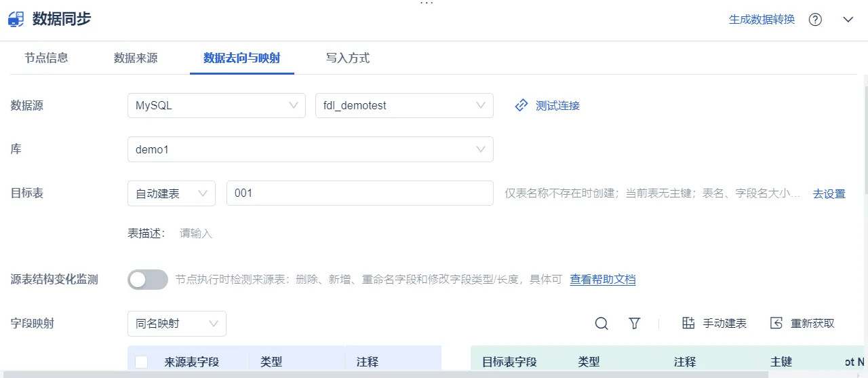Click the truncated auto-create table hint text
The width and height of the screenshot is (868, 378).
(x=652, y=193)
